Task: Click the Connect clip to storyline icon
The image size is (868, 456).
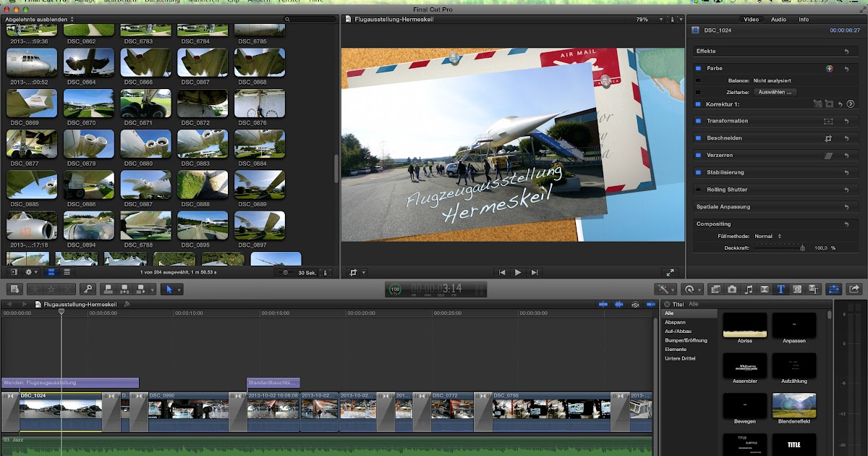Action: click(109, 289)
